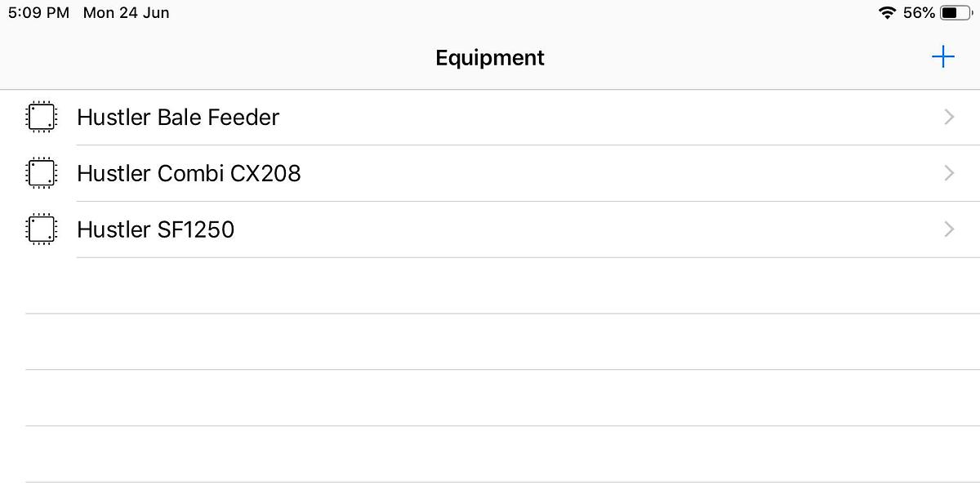Viewport: 980px width, 490px height.
Task: Tap the Equipment title heading
Action: pyautogui.click(x=489, y=57)
